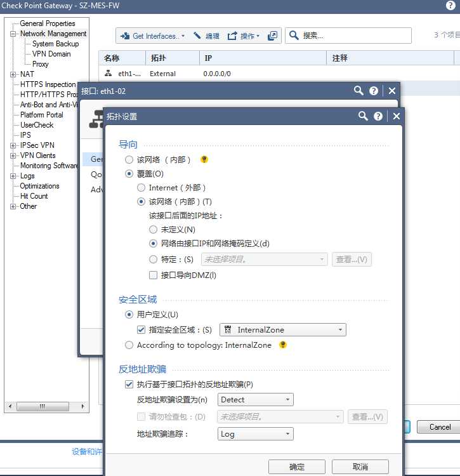Select 特定：(S) radio button
The height and width of the screenshot is (476, 460).
[153, 259]
